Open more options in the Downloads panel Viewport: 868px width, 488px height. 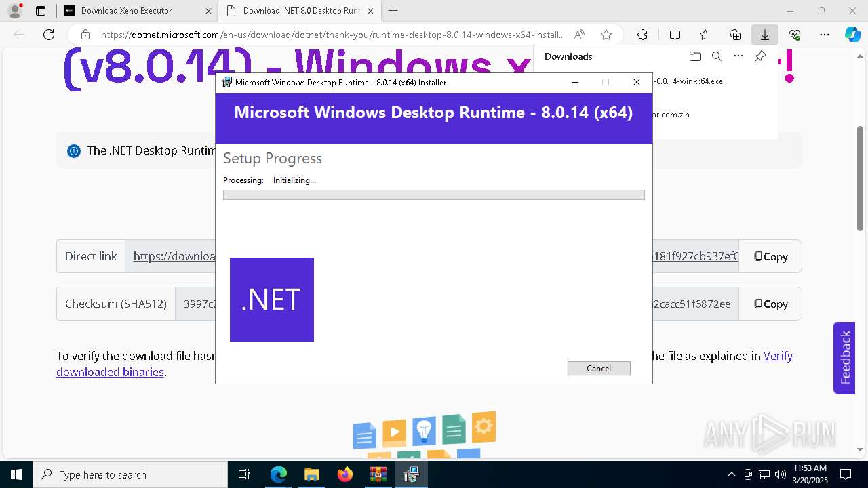[x=738, y=56]
